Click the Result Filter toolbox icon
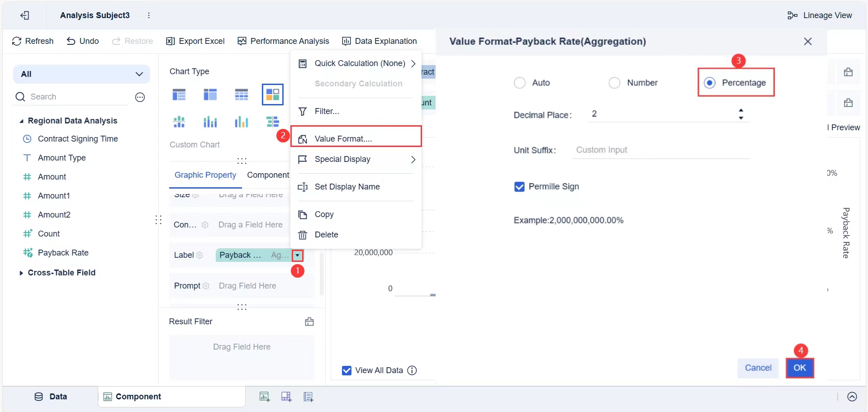Image resolution: width=868 pixels, height=412 pixels. point(309,322)
